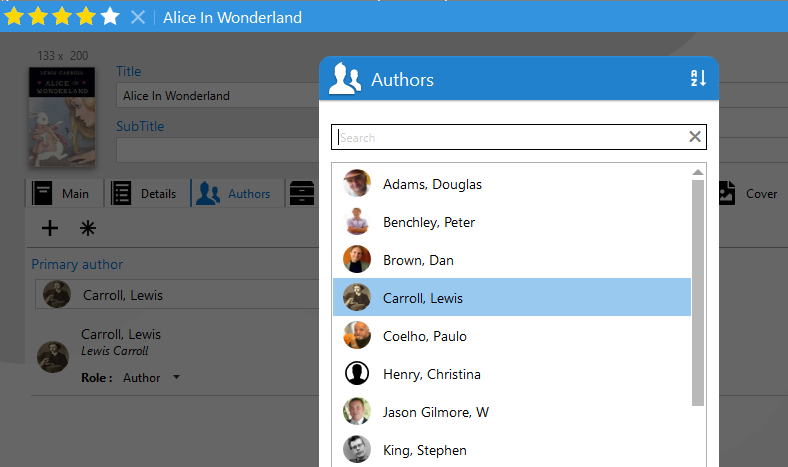Click the A-Z sort icon in Authors popup
Screen dimensions: 788x467
point(698,79)
